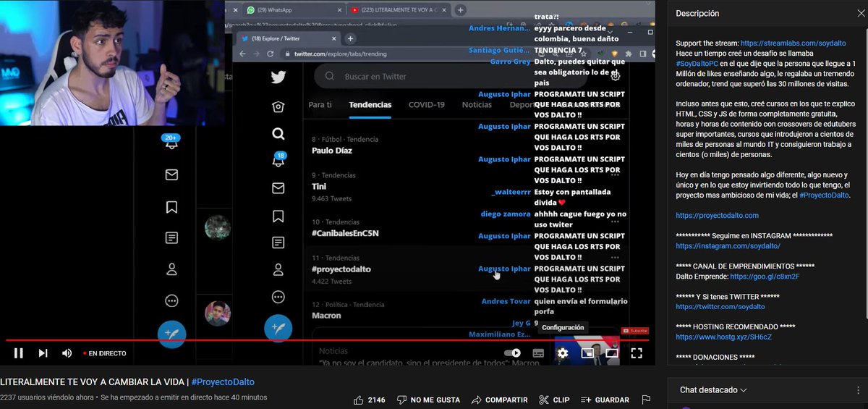The width and height of the screenshot is (868, 409).
Task: Open the #ProyectoDalto hashtag in title
Action: pyautogui.click(x=223, y=382)
